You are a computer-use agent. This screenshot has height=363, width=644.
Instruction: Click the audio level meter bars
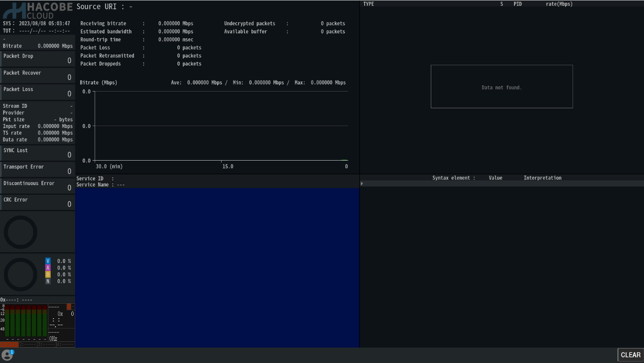(x=26, y=322)
